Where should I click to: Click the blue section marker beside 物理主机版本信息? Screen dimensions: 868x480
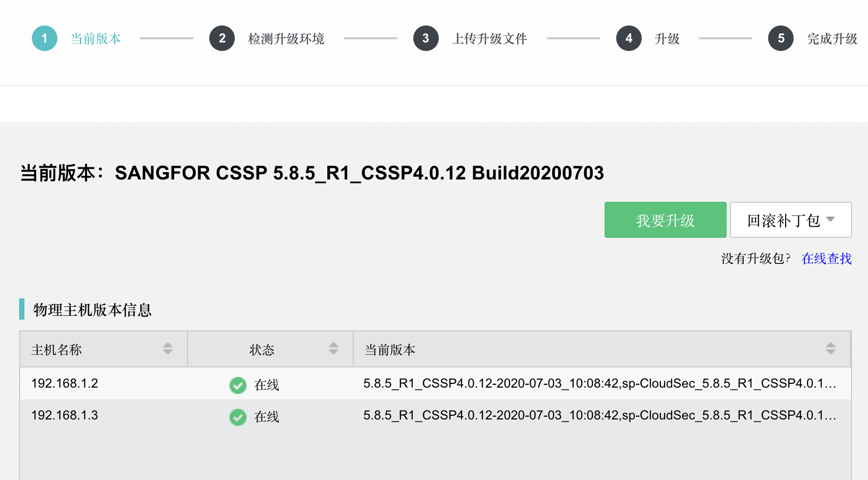(22, 308)
